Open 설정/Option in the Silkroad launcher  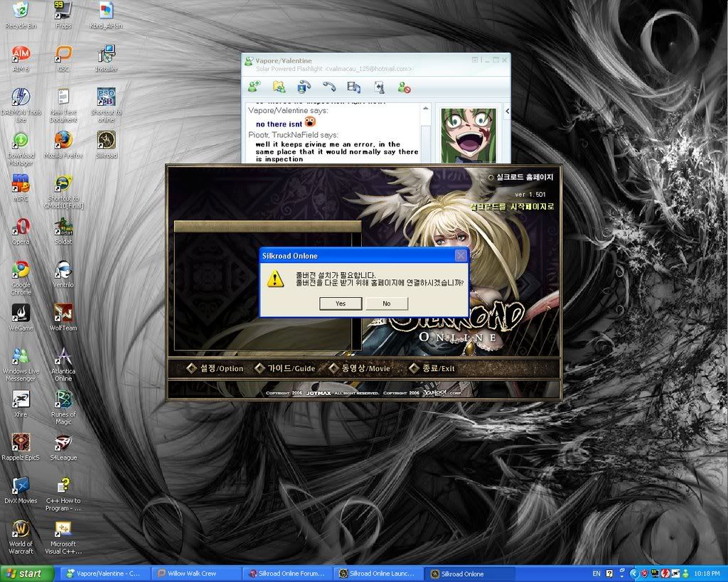pyautogui.click(x=215, y=369)
